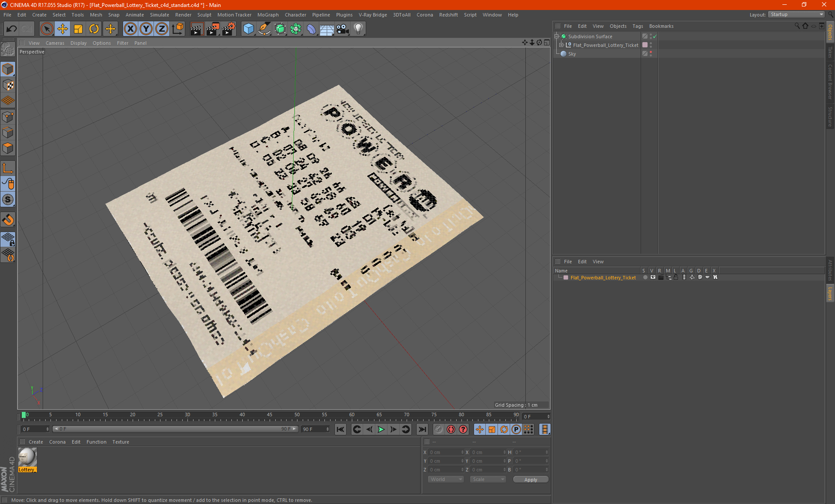
Task: Add a Cube primitive object
Action: [249, 29]
